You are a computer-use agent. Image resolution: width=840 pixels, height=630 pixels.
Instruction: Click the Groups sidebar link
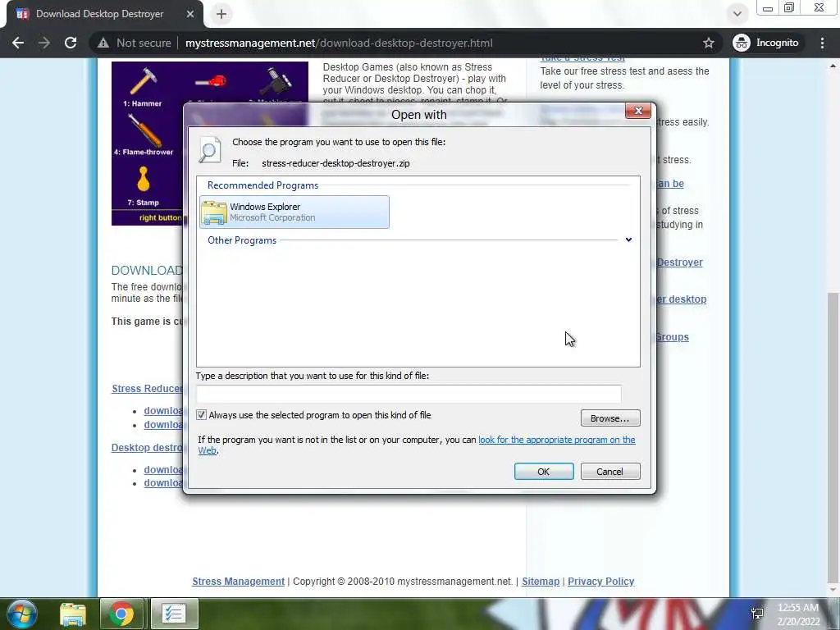pyautogui.click(x=673, y=336)
